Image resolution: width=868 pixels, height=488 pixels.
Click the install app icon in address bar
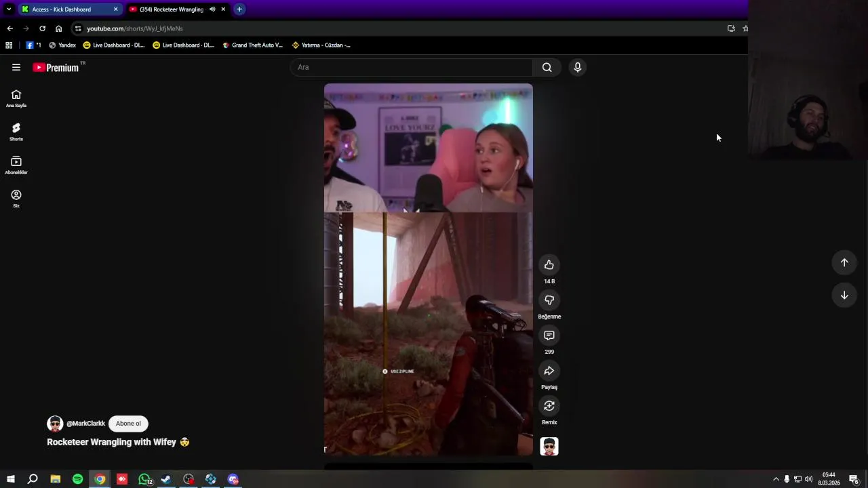pos(731,28)
